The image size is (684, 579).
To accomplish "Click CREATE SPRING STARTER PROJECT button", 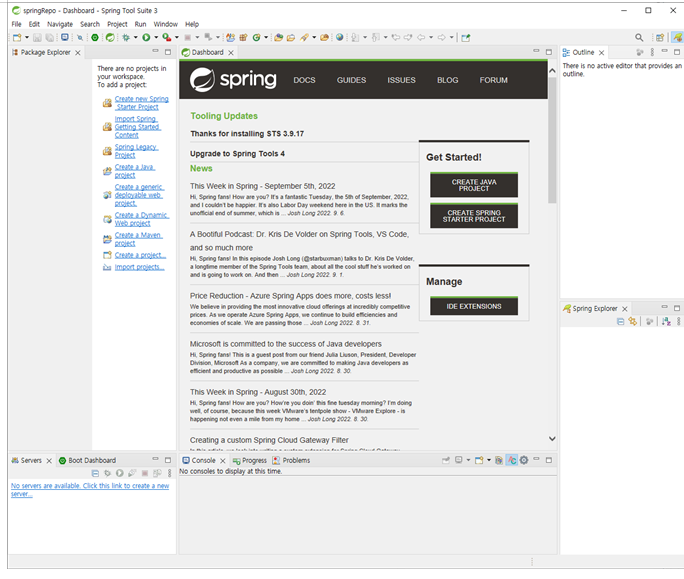I will (x=474, y=216).
